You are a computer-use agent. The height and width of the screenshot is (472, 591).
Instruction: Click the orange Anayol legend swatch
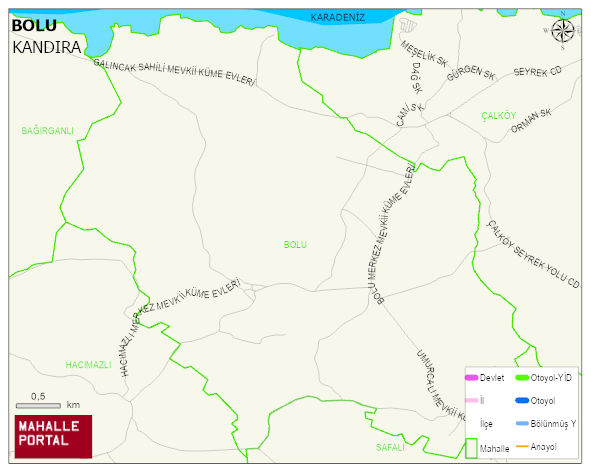pyautogui.click(x=522, y=447)
